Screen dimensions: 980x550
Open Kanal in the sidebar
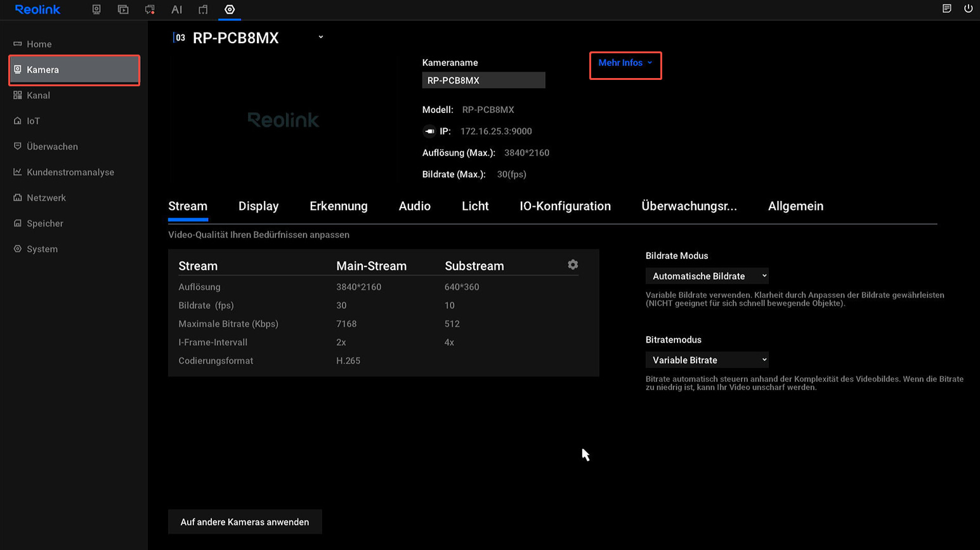(74, 95)
